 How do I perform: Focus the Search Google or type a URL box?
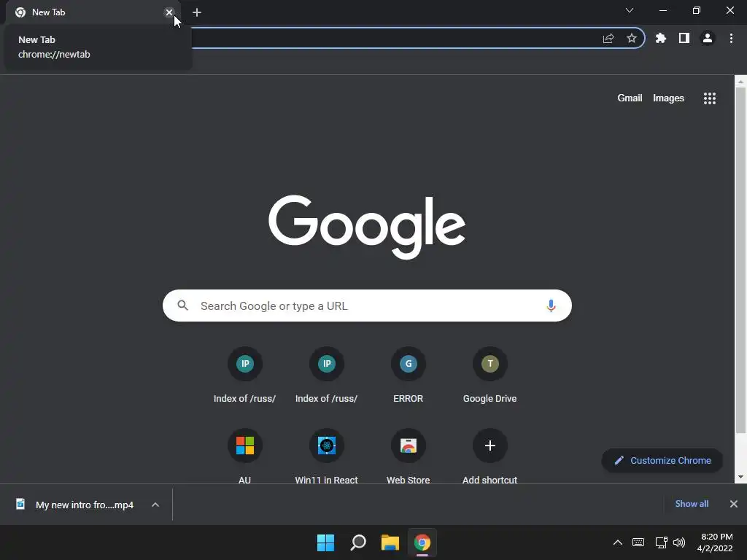pyautogui.click(x=367, y=306)
